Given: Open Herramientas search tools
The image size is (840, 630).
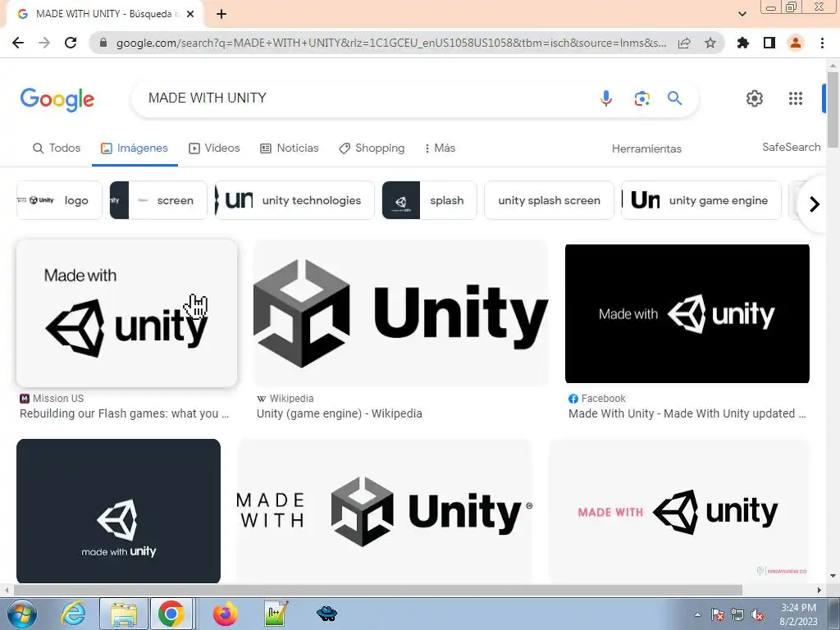Looking at the screenshot, I should [646, 148].
